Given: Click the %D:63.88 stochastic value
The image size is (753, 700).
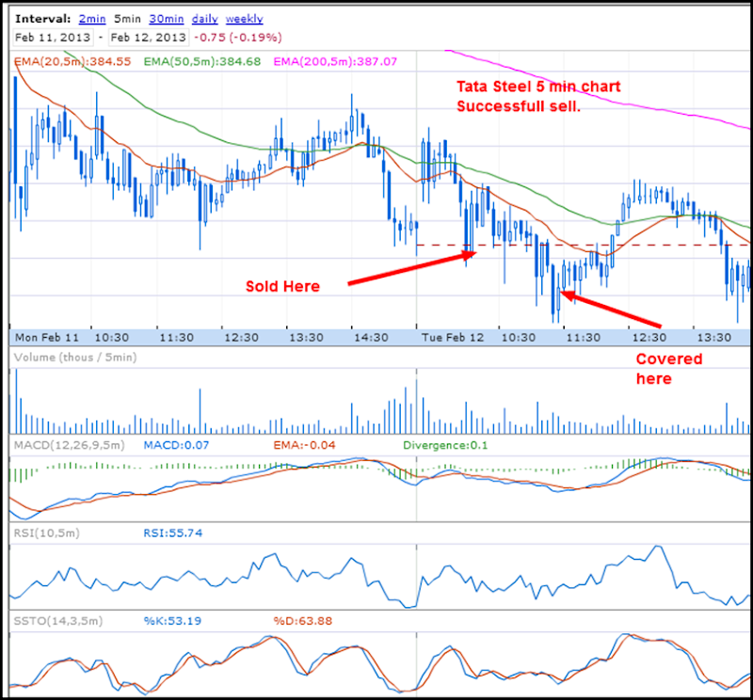Looking at the screenshot, I should coord(302,621).
